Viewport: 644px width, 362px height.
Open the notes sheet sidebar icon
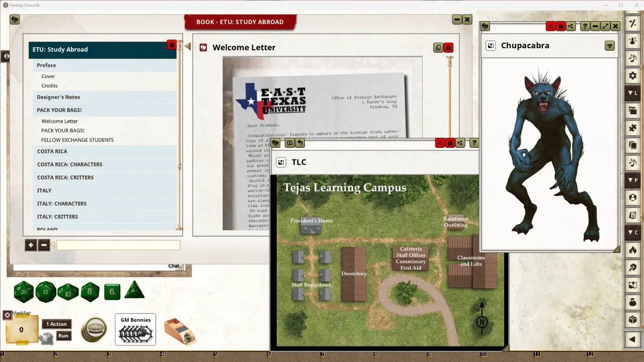point(632,215)
